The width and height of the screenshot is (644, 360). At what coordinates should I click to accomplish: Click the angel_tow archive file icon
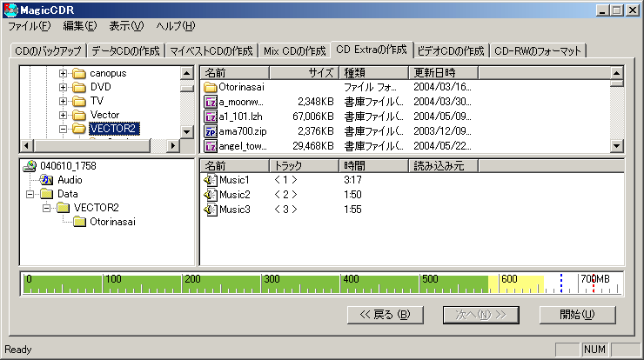click(x=211, y=146)
